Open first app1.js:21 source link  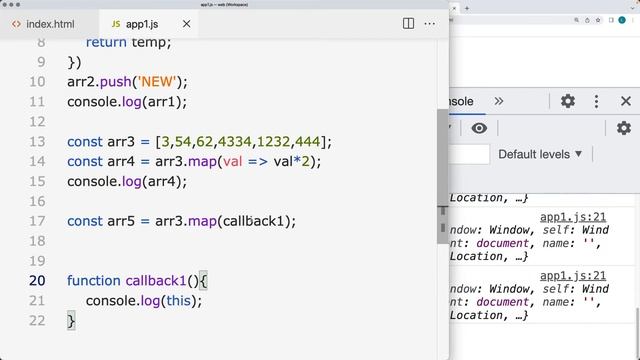[x=573, y=217]
